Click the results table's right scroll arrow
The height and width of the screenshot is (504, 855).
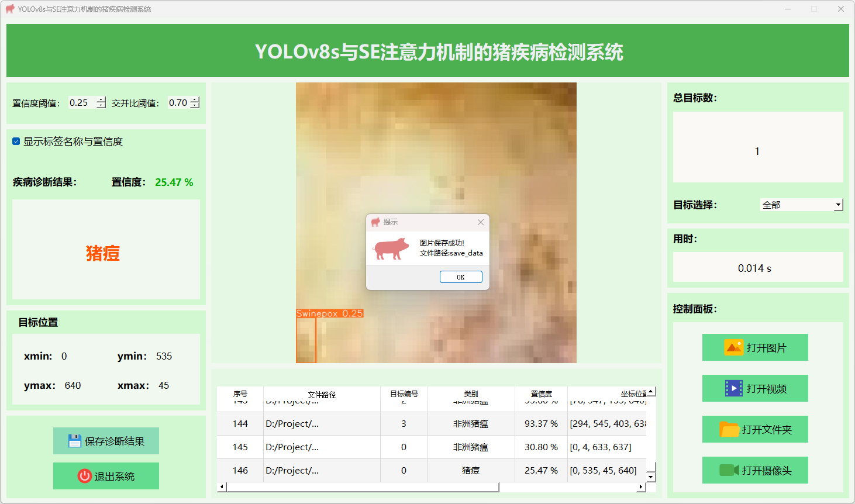click(641, 486)
